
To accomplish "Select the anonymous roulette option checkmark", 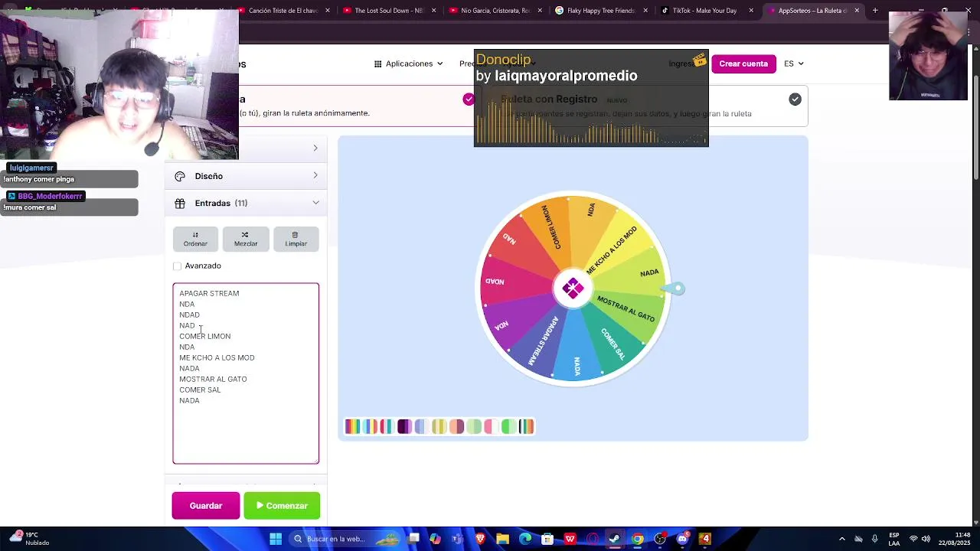I will tap(468, 99).
